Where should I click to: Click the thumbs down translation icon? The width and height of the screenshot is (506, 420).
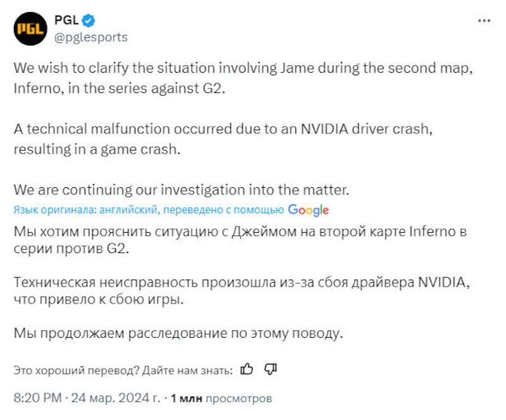(270, 369)
